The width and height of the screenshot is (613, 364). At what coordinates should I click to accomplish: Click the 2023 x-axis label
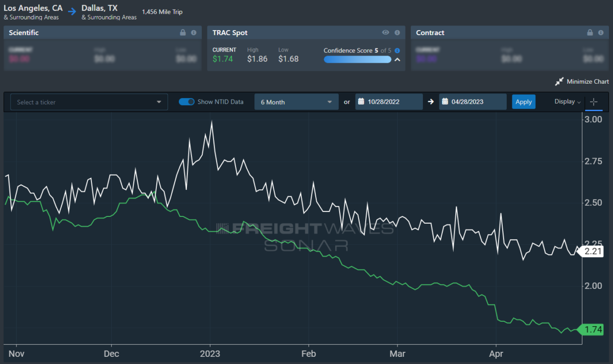pos(209,353)
